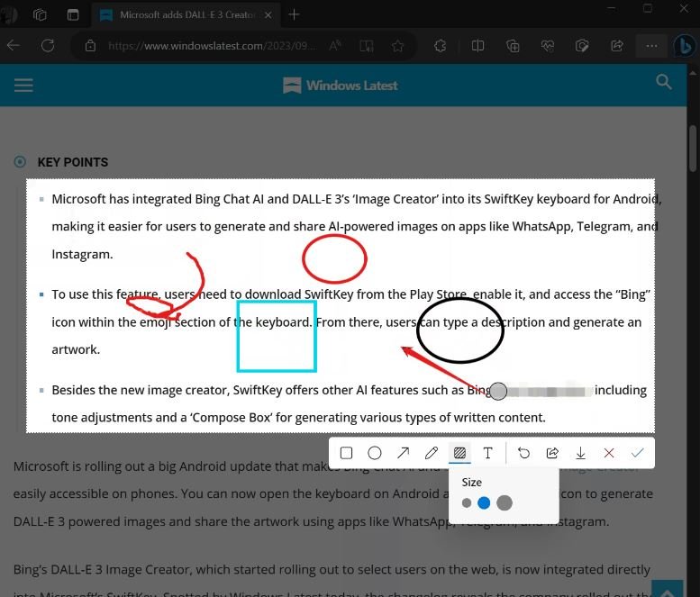Open browser extensions menu
Image resolution: width=700 pixels, height=597 pixels.
(441, 46)
